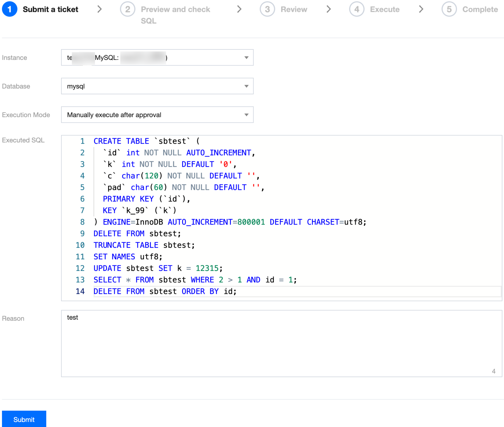Open the Instance dropdown

[157, 57]
